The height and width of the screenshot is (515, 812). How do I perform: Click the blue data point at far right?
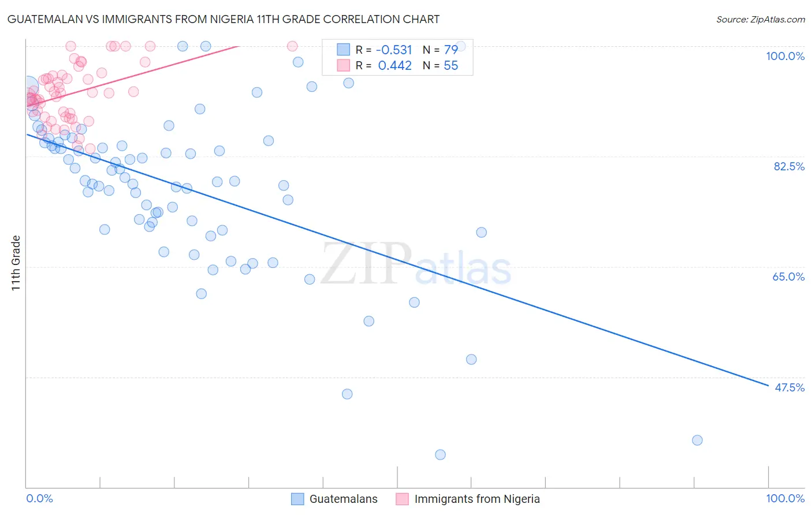click(697, 440)
